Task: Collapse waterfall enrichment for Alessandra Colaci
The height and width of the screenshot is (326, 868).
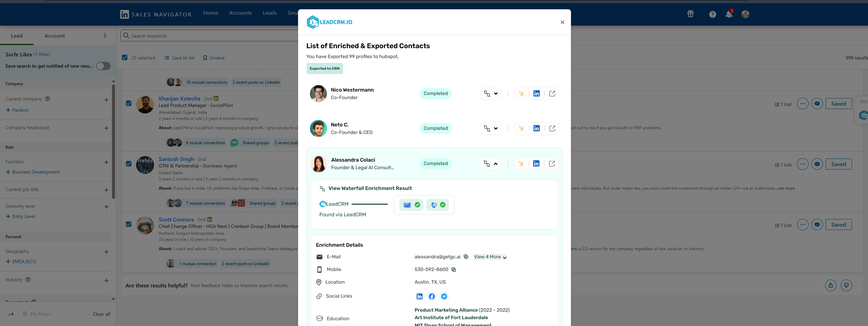Action: click(490, 164)
